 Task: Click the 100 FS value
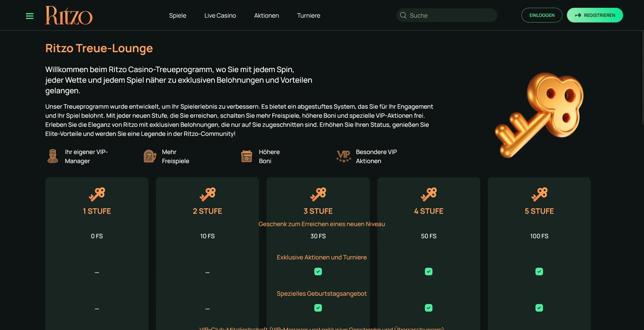click(539, 236)
